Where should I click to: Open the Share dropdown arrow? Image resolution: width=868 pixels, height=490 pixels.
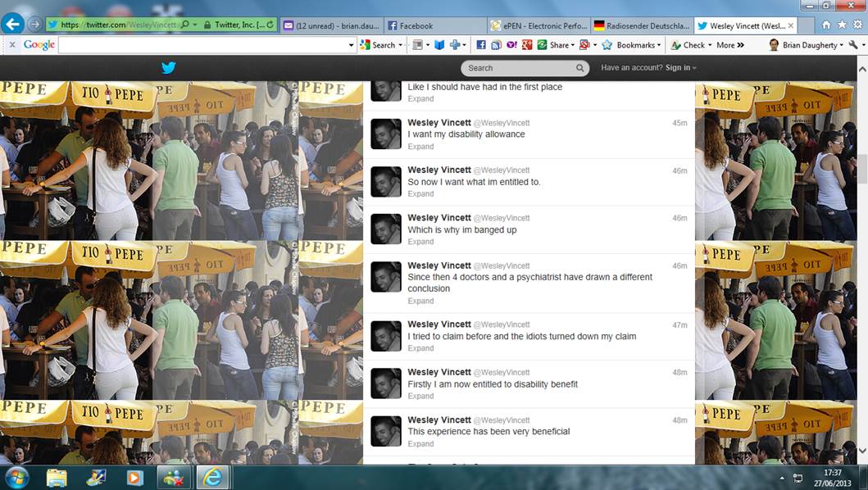[572, 45]
